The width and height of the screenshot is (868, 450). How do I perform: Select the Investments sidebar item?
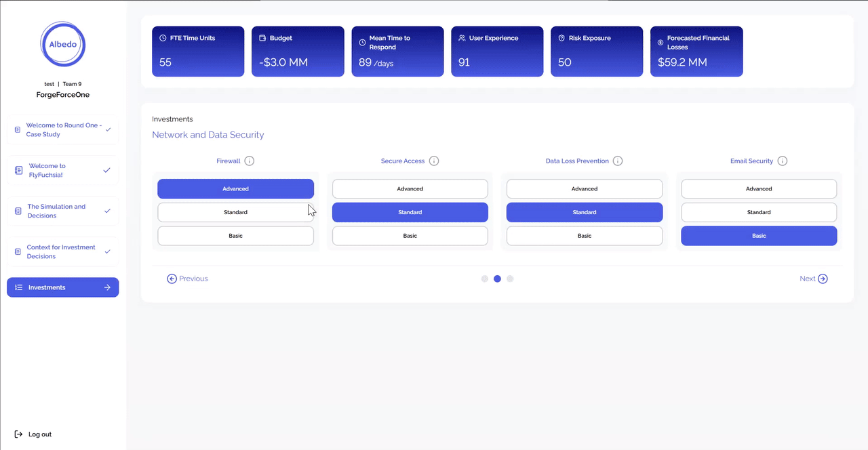point(63,287)
